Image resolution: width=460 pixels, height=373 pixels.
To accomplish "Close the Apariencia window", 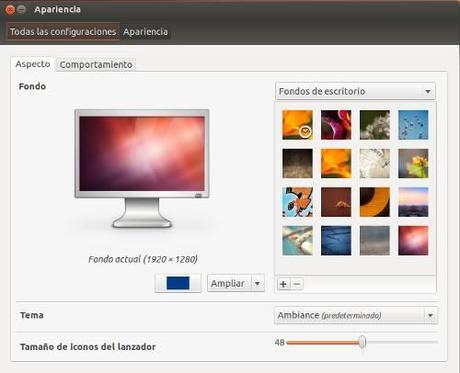I will 10,9.
